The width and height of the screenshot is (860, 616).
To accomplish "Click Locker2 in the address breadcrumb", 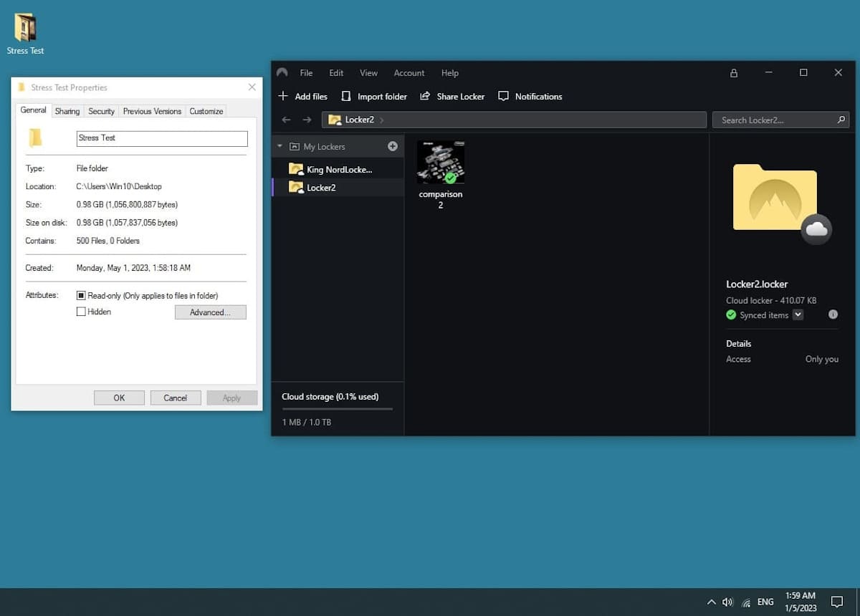I will click(x=359, y=120).
